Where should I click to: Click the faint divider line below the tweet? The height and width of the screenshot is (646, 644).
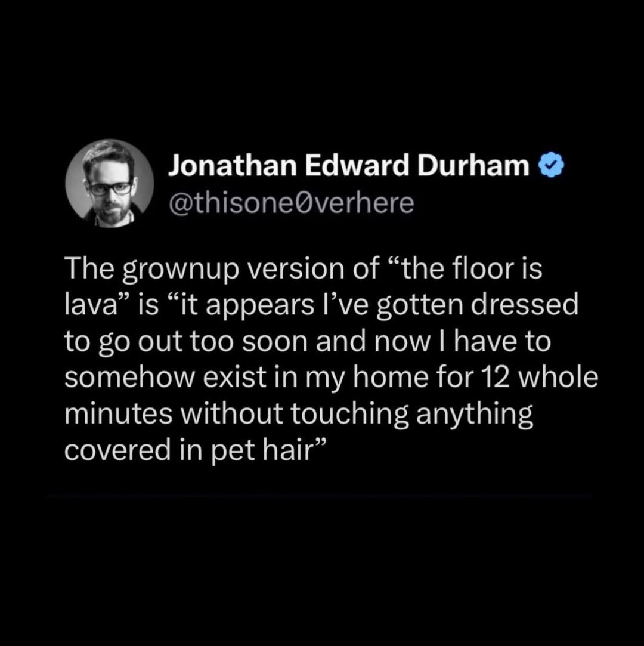click(x=318, y=497)
